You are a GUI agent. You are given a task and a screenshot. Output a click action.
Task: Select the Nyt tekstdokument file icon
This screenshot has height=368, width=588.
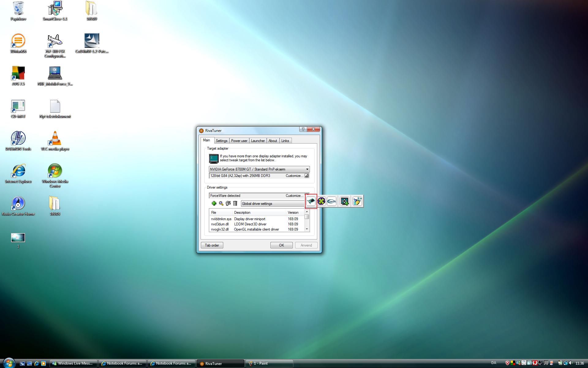55,108
